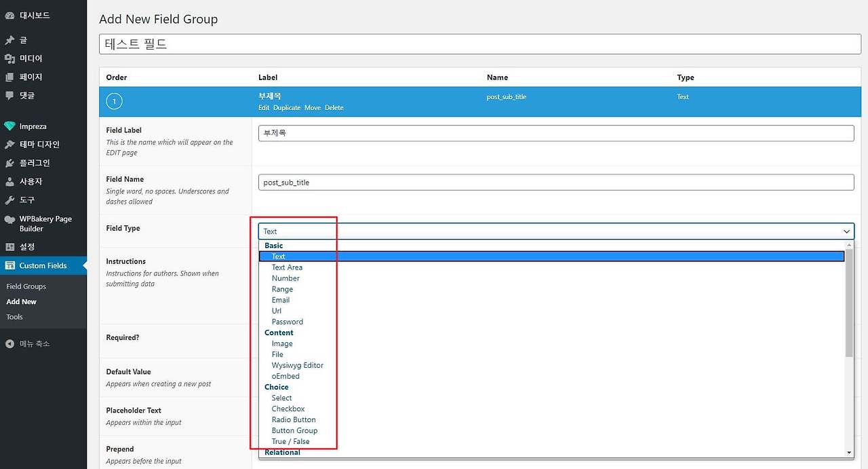This screenshot has height=469, width=868.
Task: Click the WPBakery Page Builder icon
Action: pos(9,220)
